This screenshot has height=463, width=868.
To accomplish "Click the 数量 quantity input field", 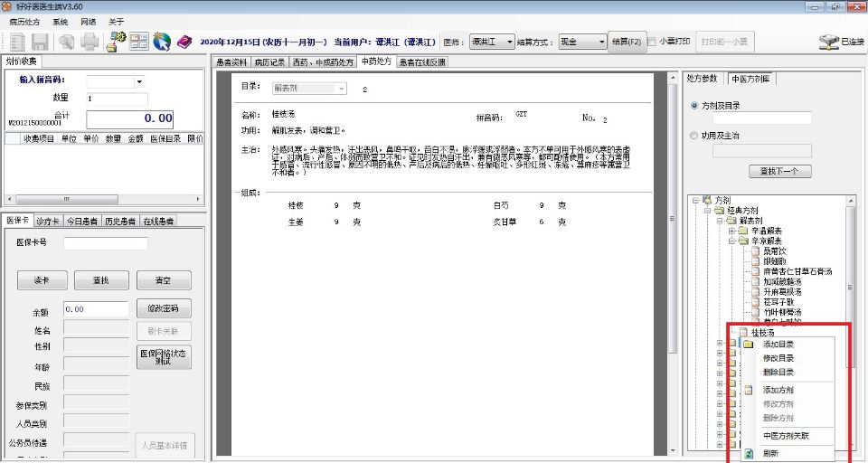I will [x=117, y=99].
